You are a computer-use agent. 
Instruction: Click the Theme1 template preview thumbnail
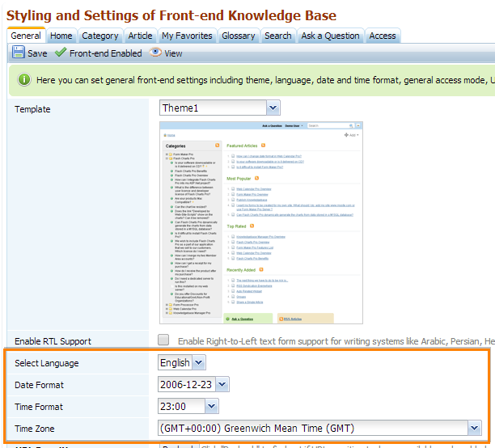click(261, 222)
